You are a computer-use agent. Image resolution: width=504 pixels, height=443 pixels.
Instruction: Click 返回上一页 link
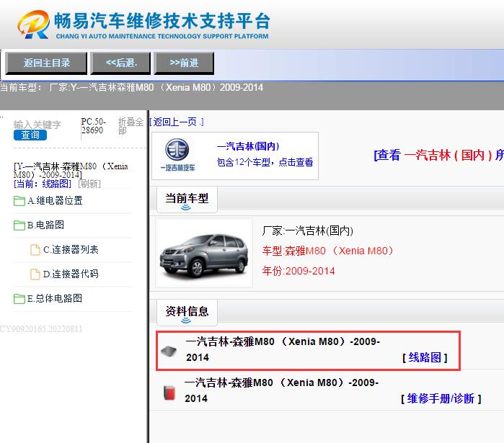[x=177, y=122]
